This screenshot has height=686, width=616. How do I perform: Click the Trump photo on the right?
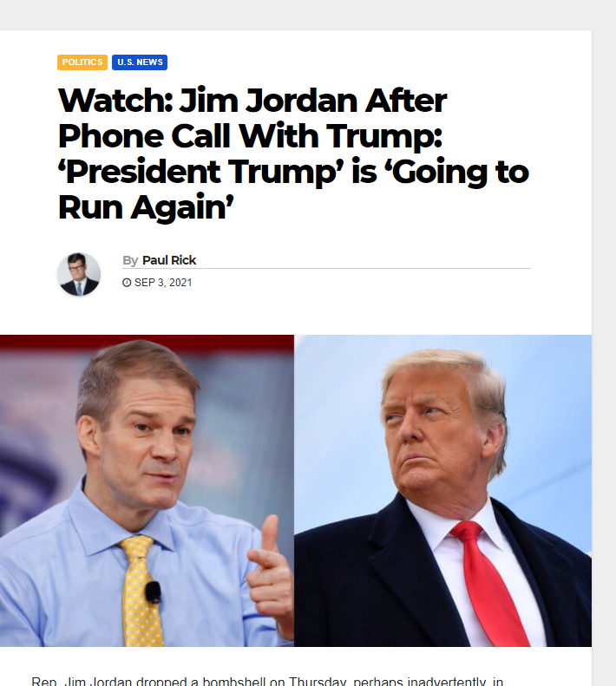[x=442, y=491]
